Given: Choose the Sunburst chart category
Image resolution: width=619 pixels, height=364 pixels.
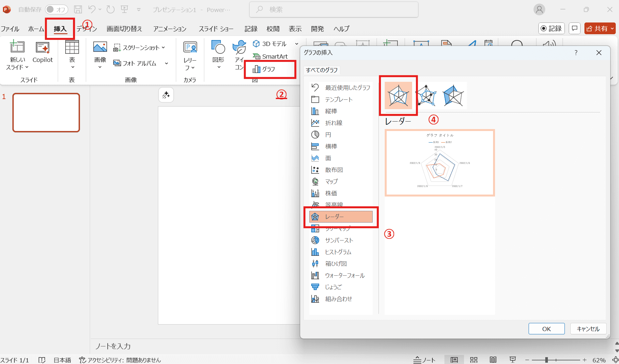Looking at the screenshot, I should 339,240.
